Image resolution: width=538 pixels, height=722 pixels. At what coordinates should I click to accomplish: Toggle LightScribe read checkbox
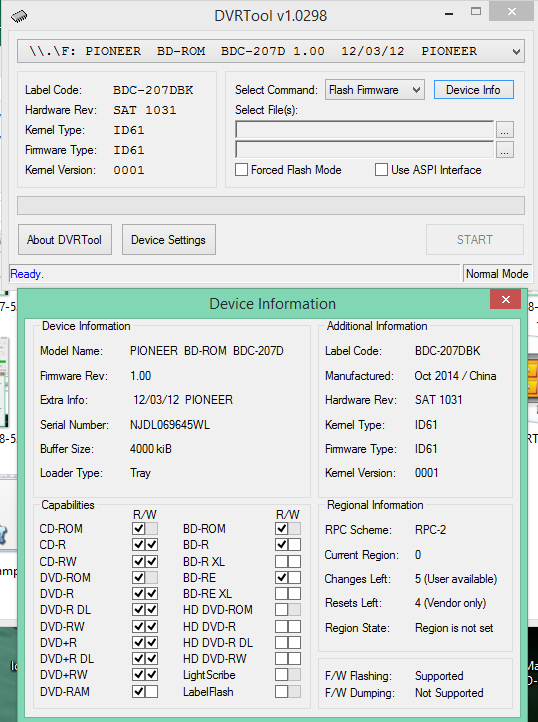(281, 675)
